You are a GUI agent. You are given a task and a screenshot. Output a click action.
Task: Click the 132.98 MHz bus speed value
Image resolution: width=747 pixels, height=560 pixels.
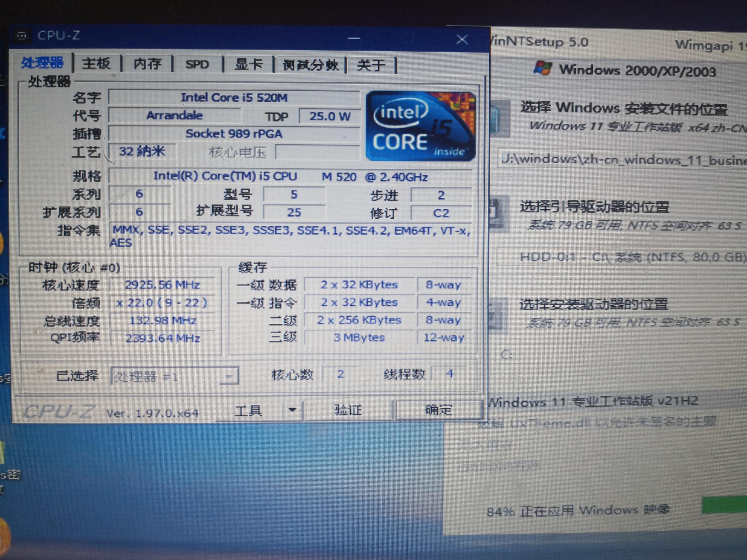pyautogui.click(x=162, y=320)
